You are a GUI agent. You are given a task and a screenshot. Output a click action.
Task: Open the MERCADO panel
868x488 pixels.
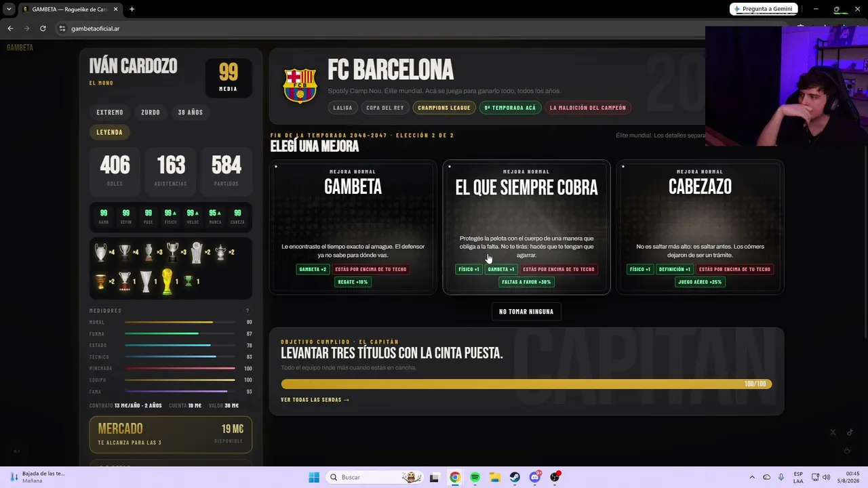pos(171,434)
